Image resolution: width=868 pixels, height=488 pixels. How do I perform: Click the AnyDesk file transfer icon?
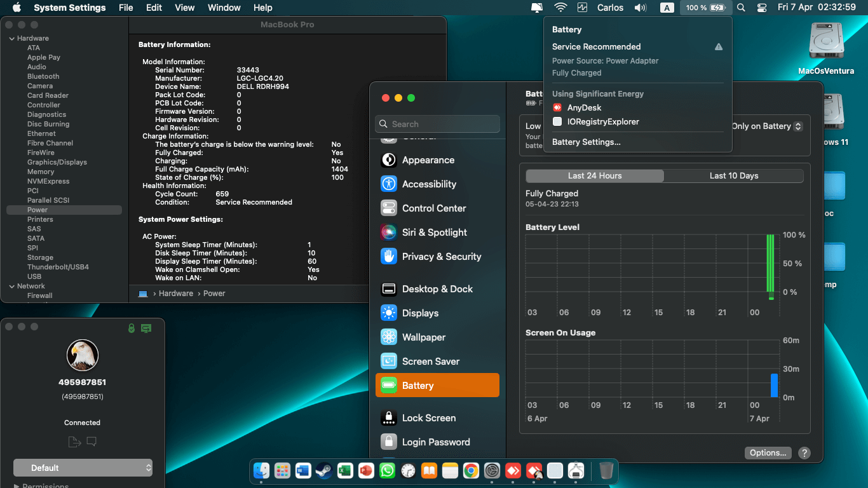74,442
